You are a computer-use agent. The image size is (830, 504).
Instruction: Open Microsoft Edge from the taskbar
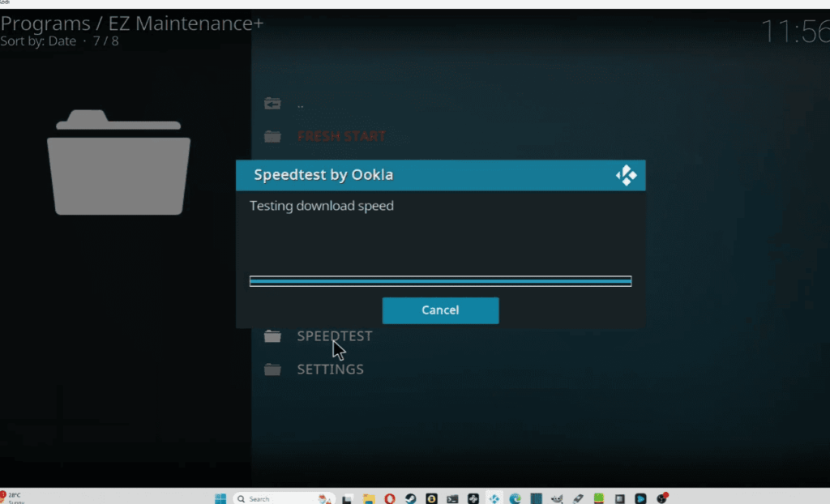515,498
